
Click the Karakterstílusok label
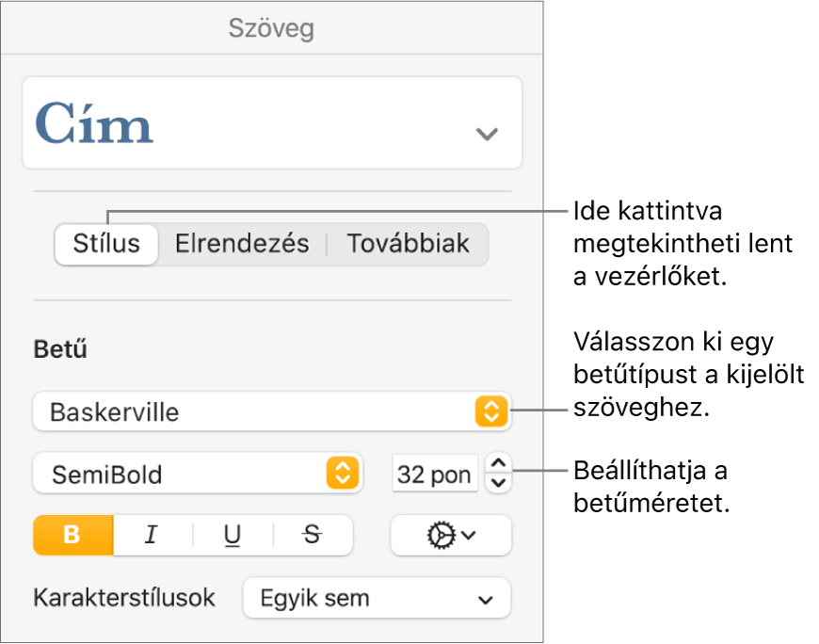coord(124,598)
